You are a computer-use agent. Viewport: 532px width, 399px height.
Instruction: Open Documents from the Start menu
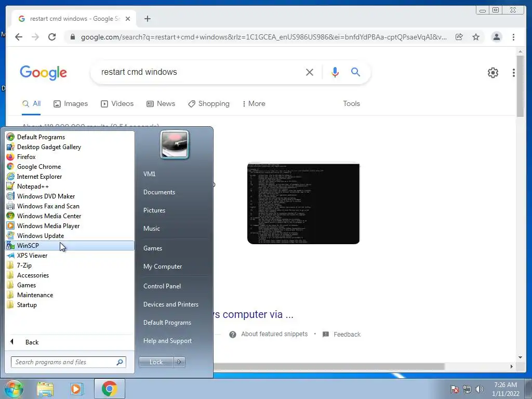click(159, 192)
